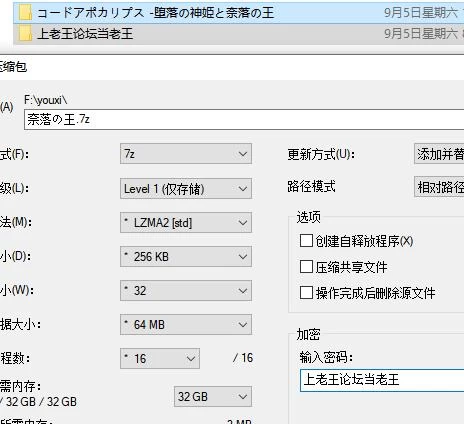Click the date of the コードアポカリプス folder
Viewport: 464px width, 424px height.
[x=422, y=13]
